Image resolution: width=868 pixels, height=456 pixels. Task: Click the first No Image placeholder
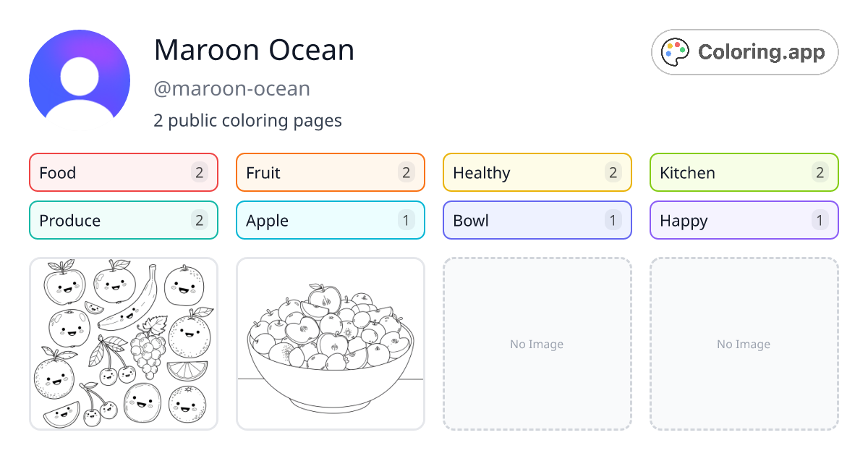click(537, 344)
